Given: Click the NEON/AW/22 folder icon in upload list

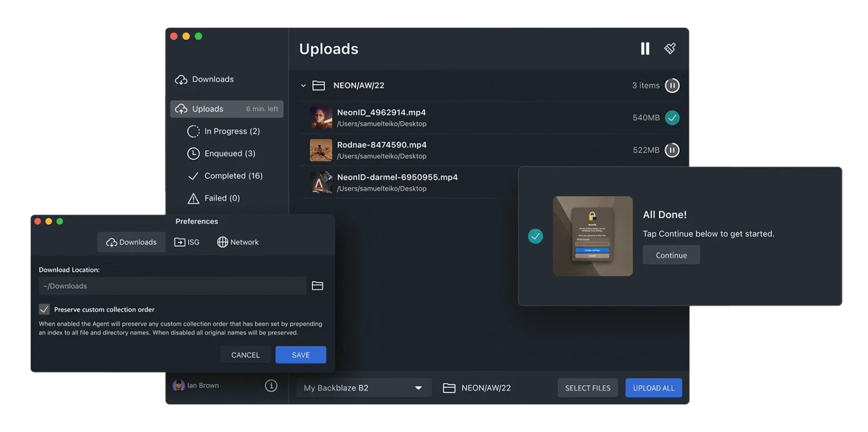Looking at the screenshot, I should [x=318, y=86].
